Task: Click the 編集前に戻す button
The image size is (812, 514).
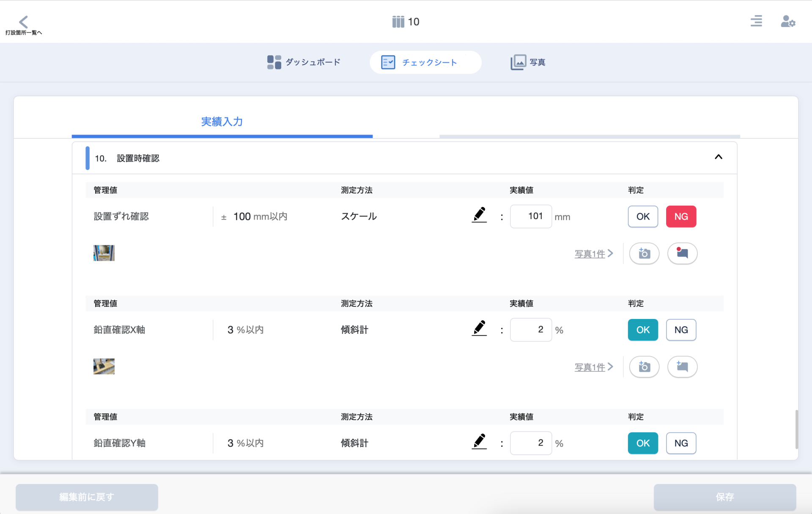Action: click(x=87, y=497)
